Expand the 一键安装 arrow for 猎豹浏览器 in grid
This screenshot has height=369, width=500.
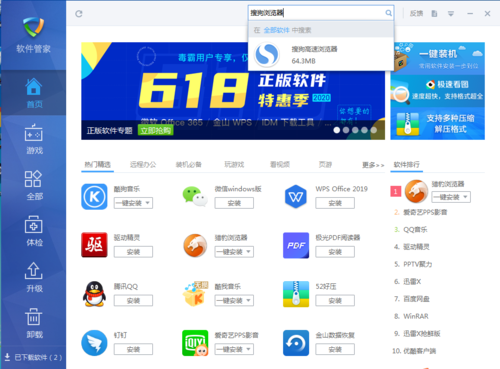(248, 252)
